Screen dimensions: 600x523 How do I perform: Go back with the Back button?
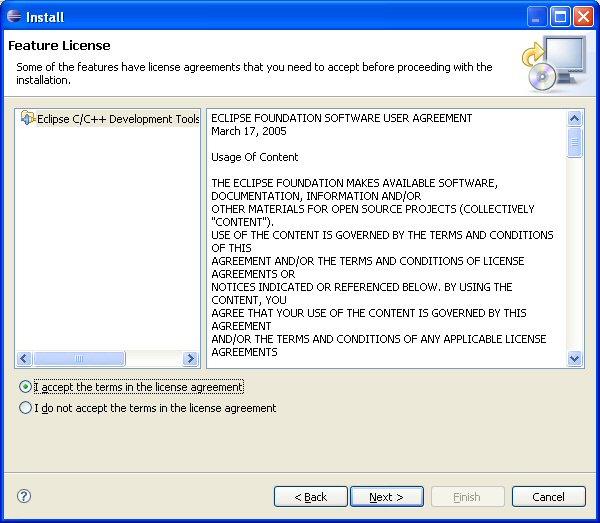[310, 497]
